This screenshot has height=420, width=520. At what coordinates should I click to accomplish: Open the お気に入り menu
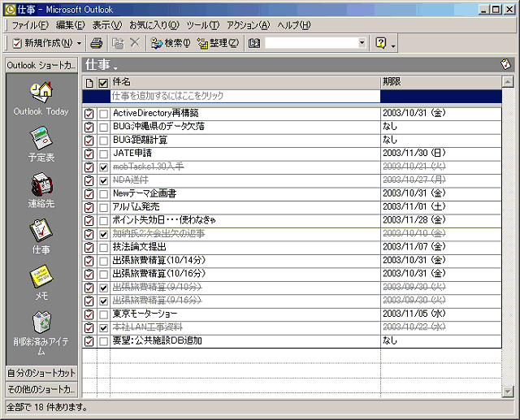(x=154, y=25)
